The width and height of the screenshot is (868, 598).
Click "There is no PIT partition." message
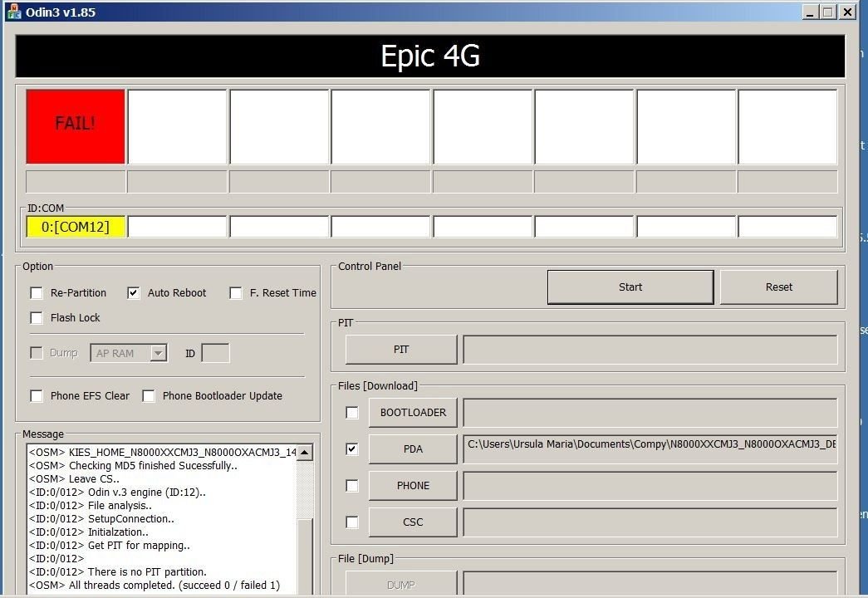click(117, 572)
